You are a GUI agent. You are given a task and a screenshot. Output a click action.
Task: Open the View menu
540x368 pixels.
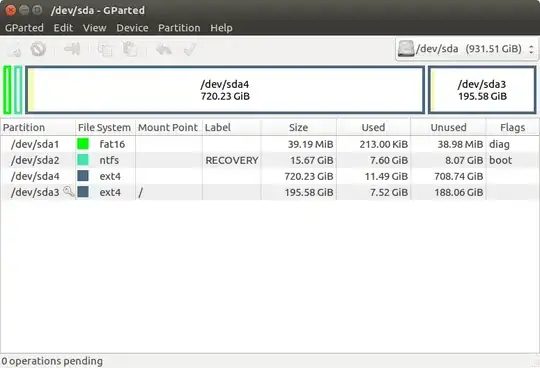click(94, 28)
